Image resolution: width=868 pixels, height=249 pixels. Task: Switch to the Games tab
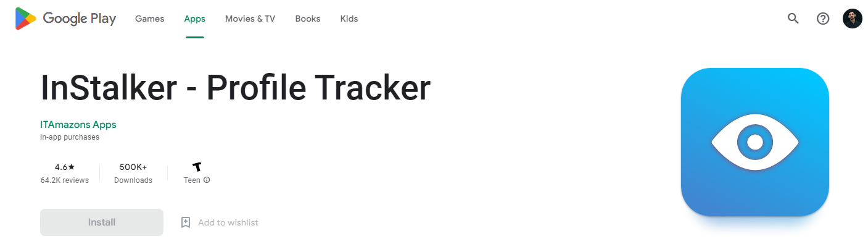[150, 19]
